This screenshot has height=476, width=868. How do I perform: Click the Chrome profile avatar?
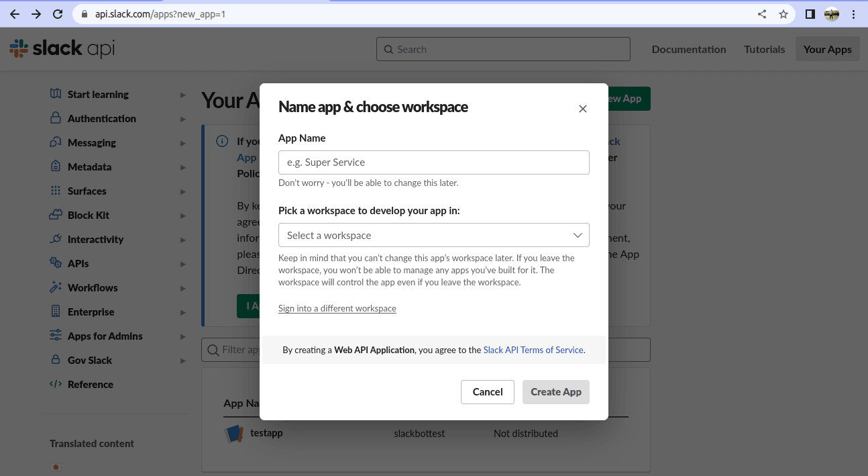(x=832, y=14)
